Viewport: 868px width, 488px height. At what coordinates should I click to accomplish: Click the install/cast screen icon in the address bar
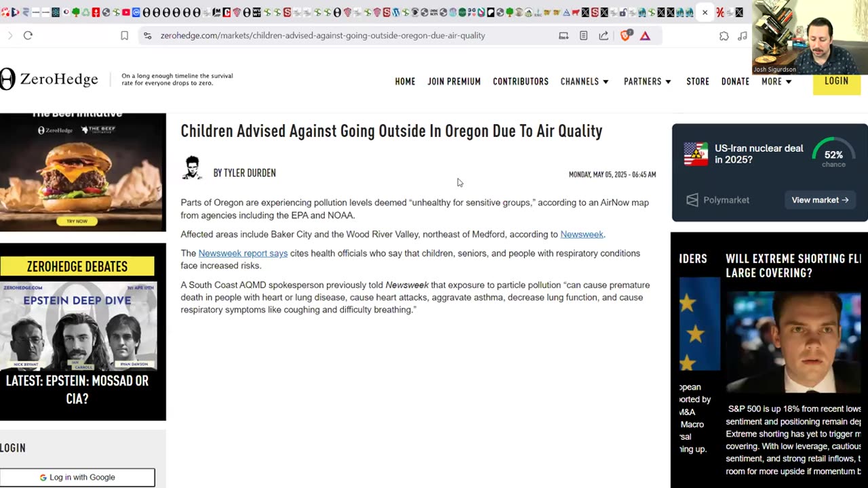[x=564, y=35]
